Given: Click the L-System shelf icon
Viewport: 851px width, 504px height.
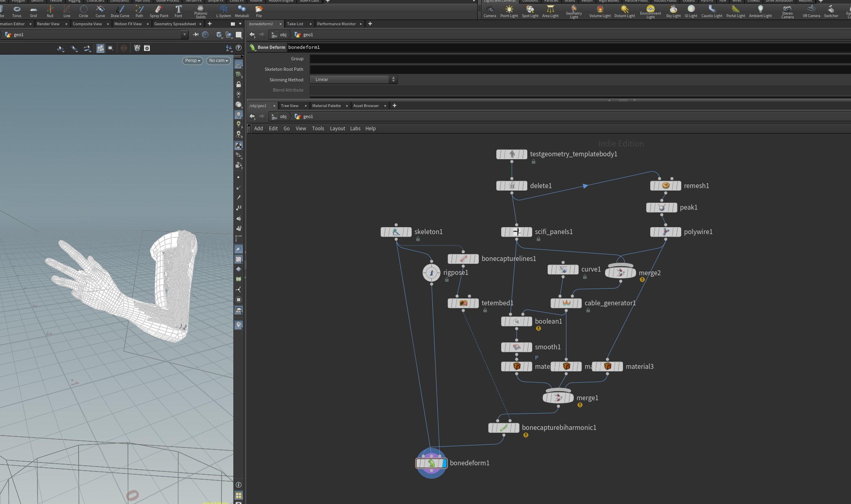Looking at the screenshot, I should (x=223, y=11).
